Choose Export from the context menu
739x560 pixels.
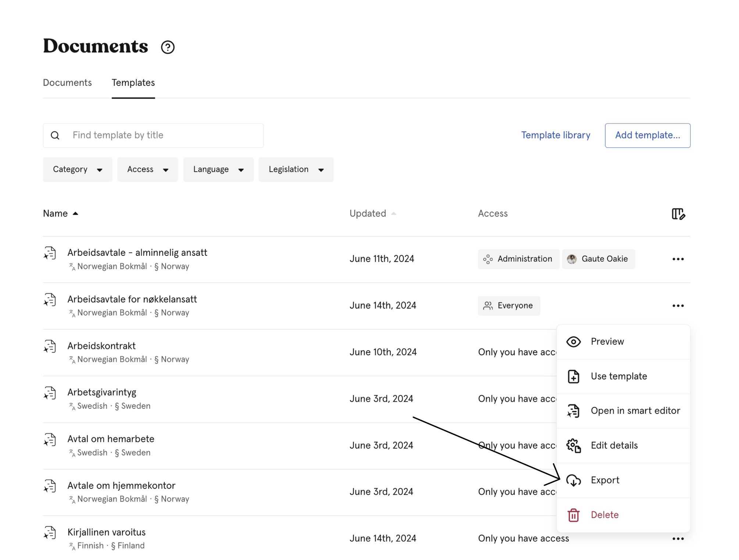pyautogui.click(x=605, y=480)
